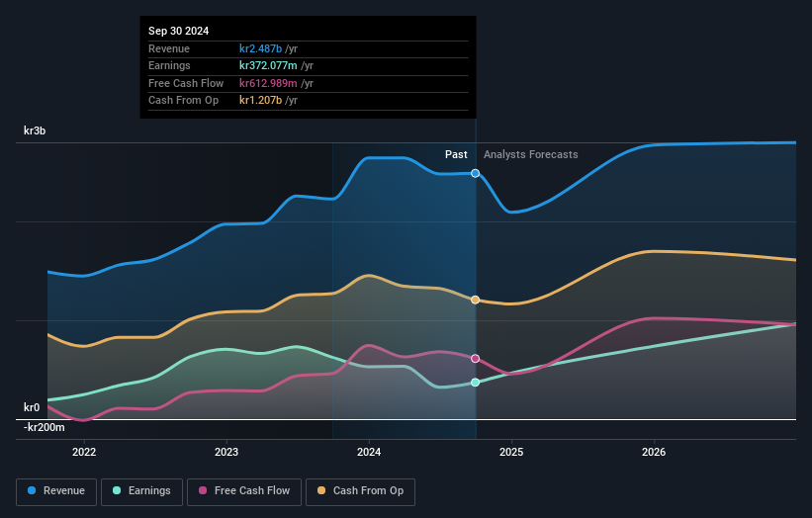The height and width of the screenshot is (518, 812).
Task: Select the Revenue data point marker on the blue line
Action: [x=475, y=173]
